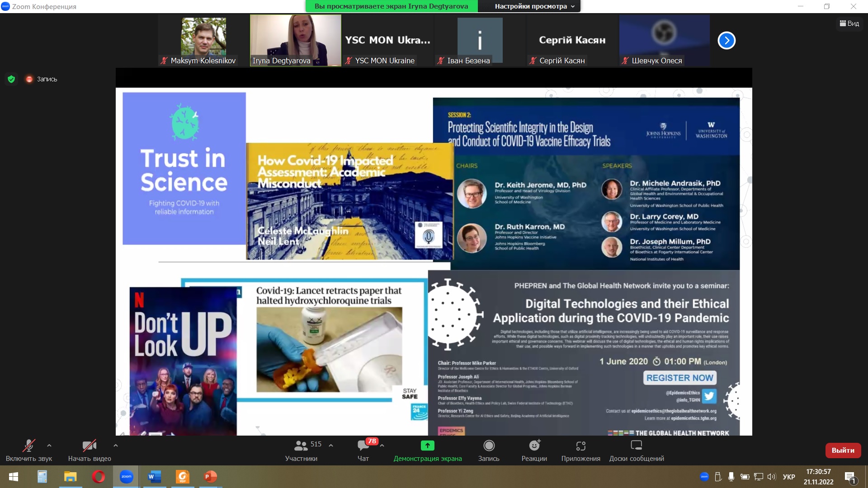Expand video options arrow beside camera
This screenshot has width=868, height=488.
tap(116, 446)
